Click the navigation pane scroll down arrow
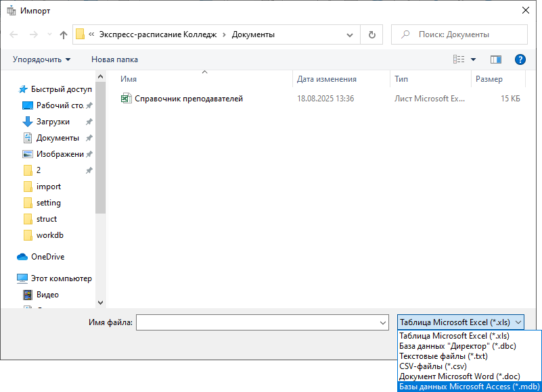 tap(101, 303)
